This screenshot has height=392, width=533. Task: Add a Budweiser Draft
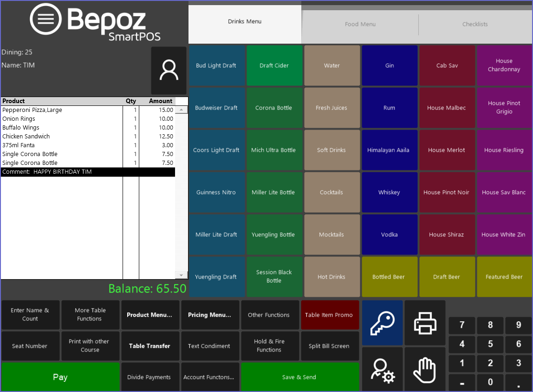click(x=216, y=108)
